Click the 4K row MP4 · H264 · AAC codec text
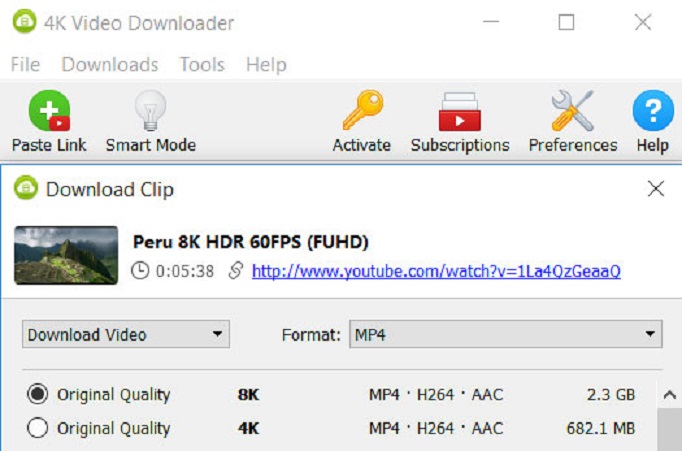The width and height of the screenshot is (682, 451). coord(436,428)
